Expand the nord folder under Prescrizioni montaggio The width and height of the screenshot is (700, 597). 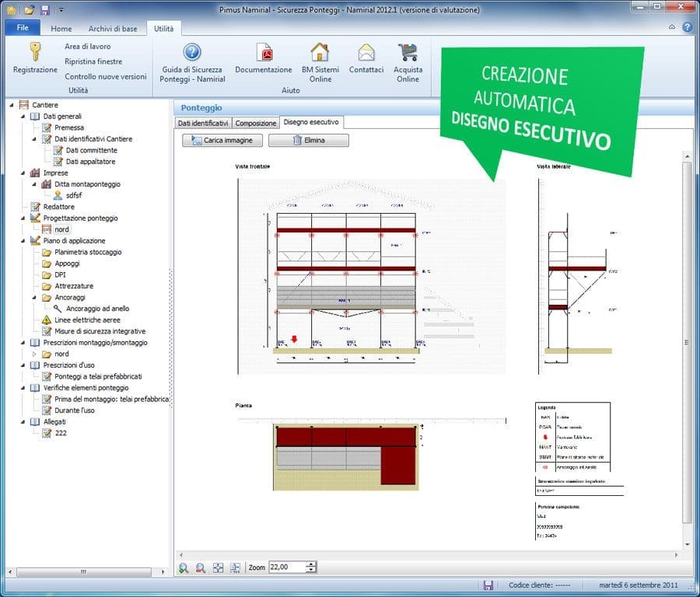pyautogui.click(x=34, y=354)
